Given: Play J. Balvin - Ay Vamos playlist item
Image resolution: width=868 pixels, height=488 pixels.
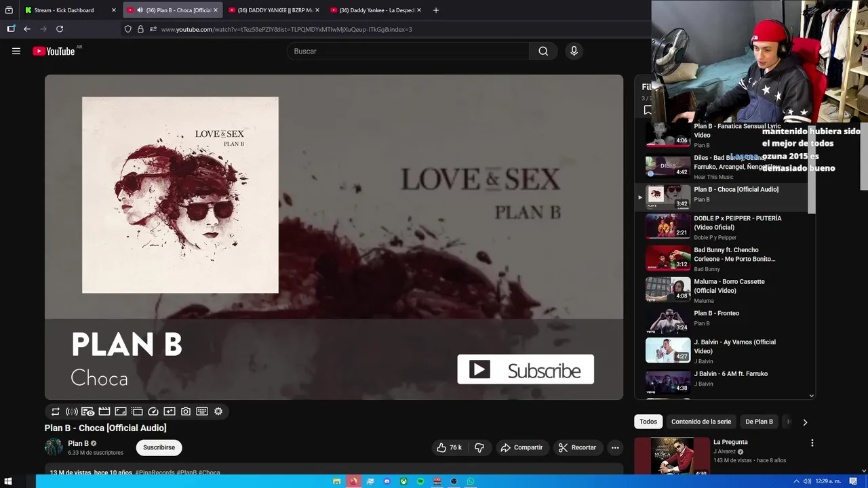Looking at the screenshot, I should pos(722,350).
